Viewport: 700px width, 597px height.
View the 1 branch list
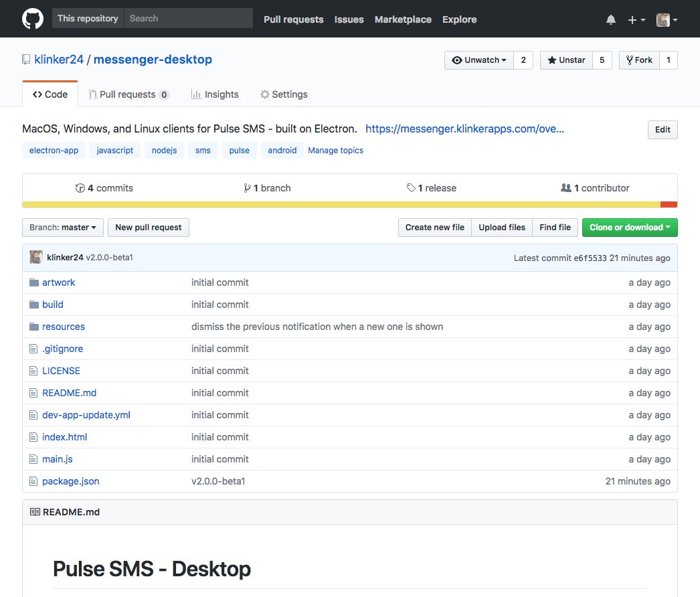click(x=267, y=188)
